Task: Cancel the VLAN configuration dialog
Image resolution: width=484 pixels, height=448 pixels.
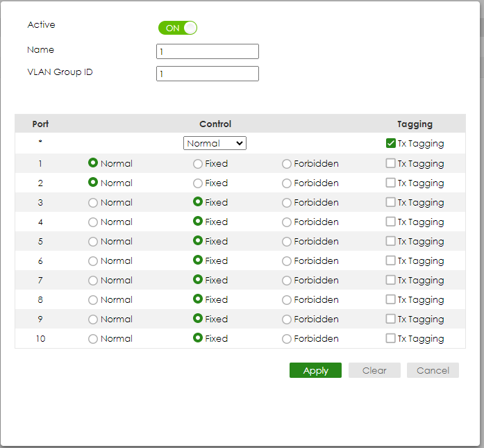Action: pos(433,370)
